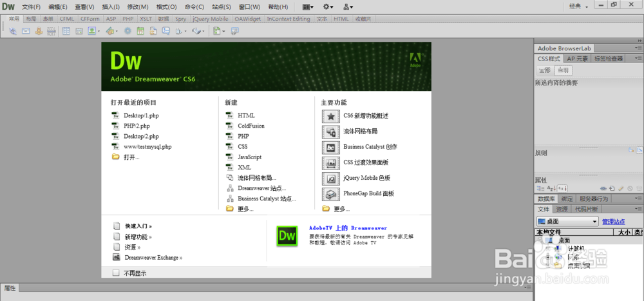Image resolution: width=644 pixels, height=301 pixels.
Task: Open the jQuery Mobile 色板 feature
Action: (367, 178)
